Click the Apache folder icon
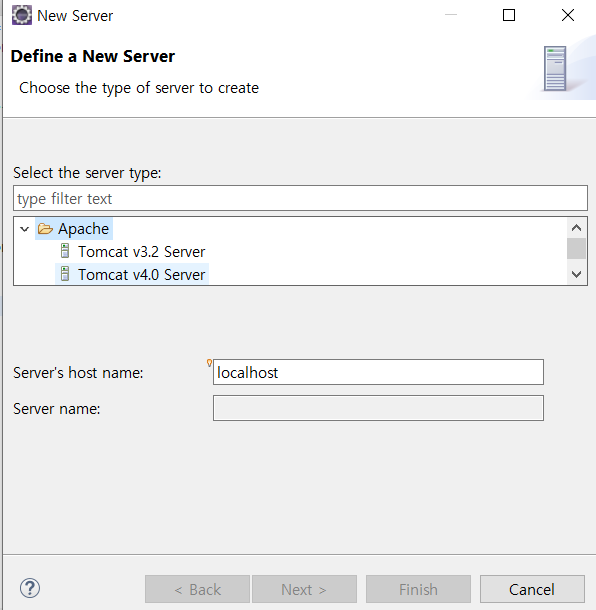This screenshot has width=596, height=610. [45, 229]
